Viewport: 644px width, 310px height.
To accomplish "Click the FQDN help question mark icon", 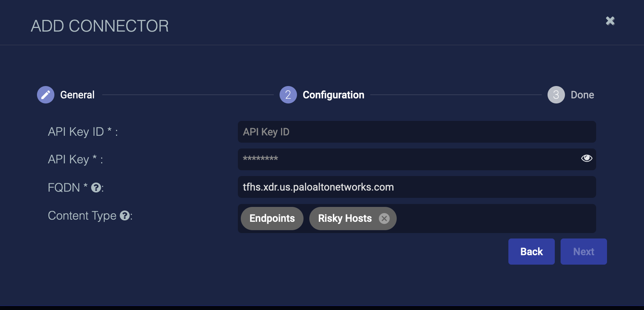I will pos(96,188).
